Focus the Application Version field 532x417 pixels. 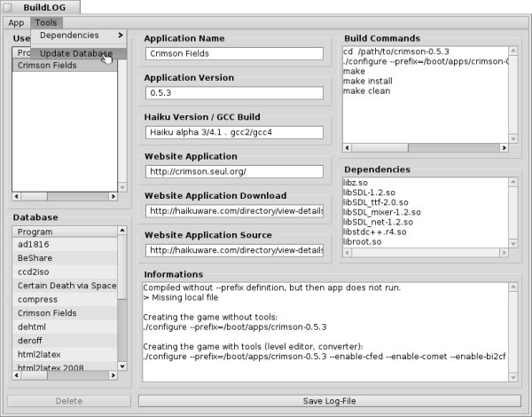234,93
